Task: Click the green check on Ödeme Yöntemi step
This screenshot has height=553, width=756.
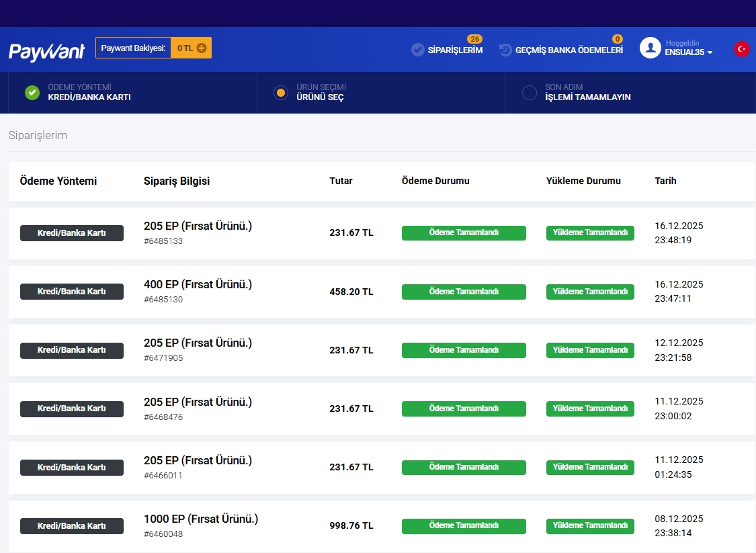Action: (x=32, y=93)
